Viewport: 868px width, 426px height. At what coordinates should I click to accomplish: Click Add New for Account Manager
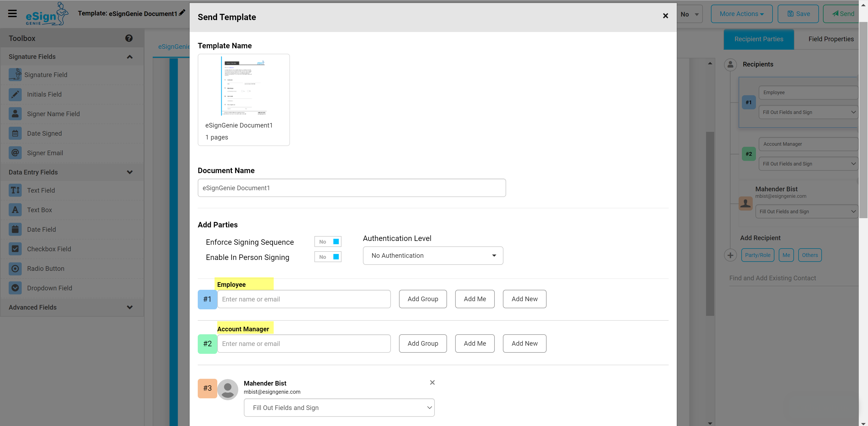pyautogui.click(x=524, y=344)
